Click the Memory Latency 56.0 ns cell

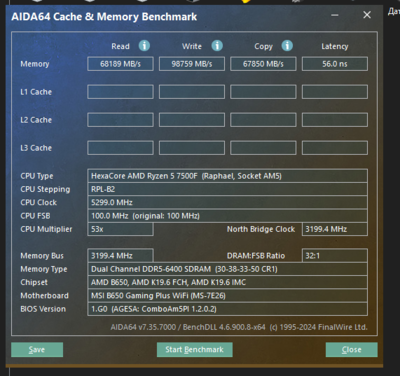tap(335, 64)
